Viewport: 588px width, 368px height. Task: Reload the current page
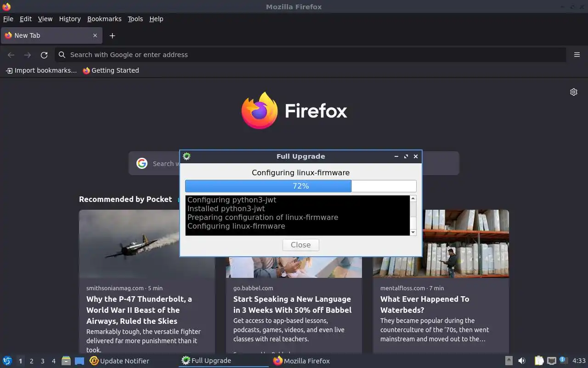pos(44,55)
